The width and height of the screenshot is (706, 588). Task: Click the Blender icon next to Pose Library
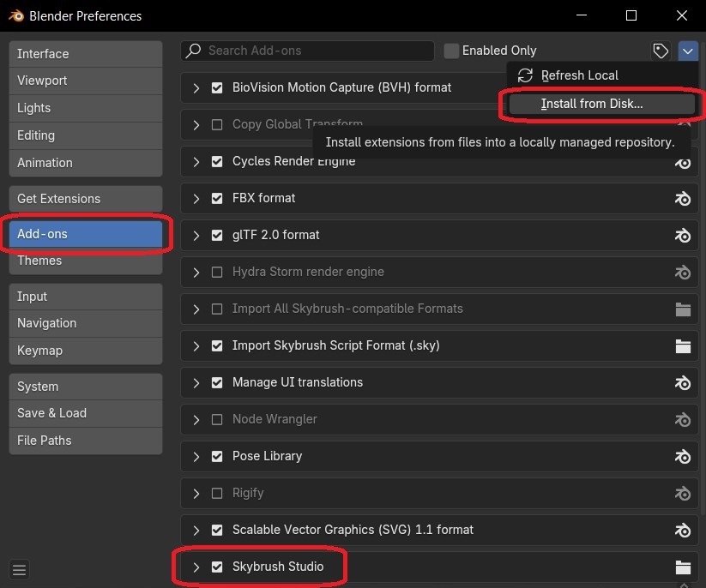[x=683, y=456]
